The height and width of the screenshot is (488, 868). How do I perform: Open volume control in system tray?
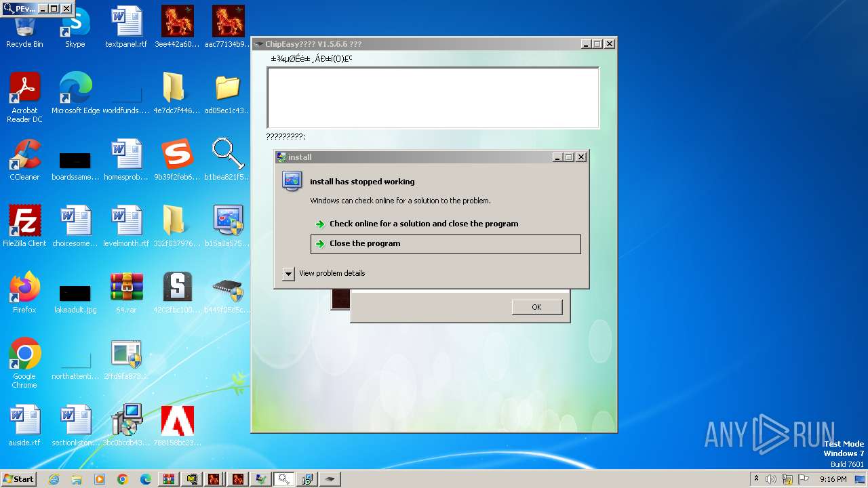tap(771, 479)
